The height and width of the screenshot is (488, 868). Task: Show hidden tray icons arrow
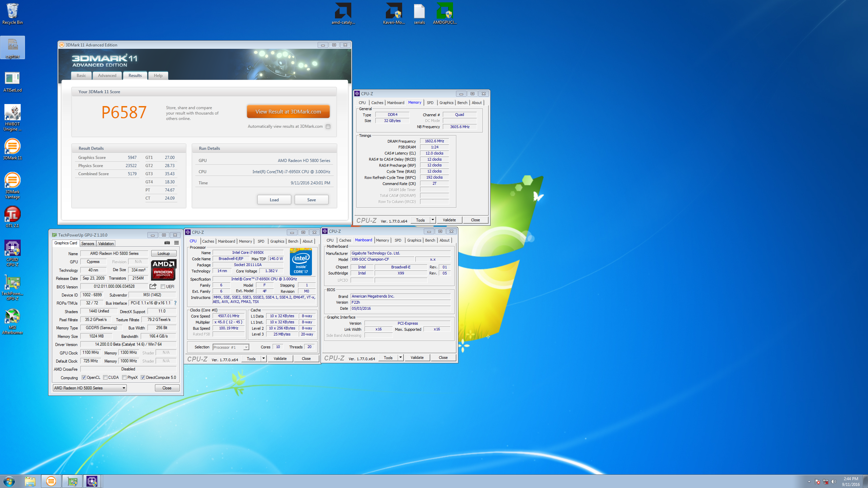point(809,482)
